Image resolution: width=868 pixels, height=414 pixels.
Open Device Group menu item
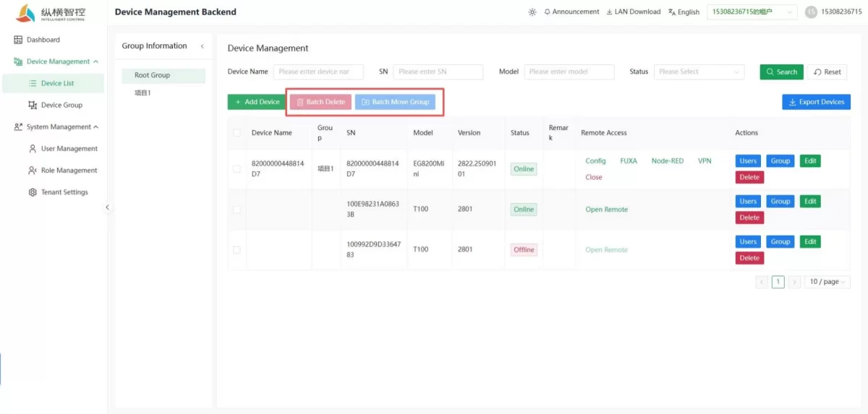pyautogui.click(x=54, y=105)
